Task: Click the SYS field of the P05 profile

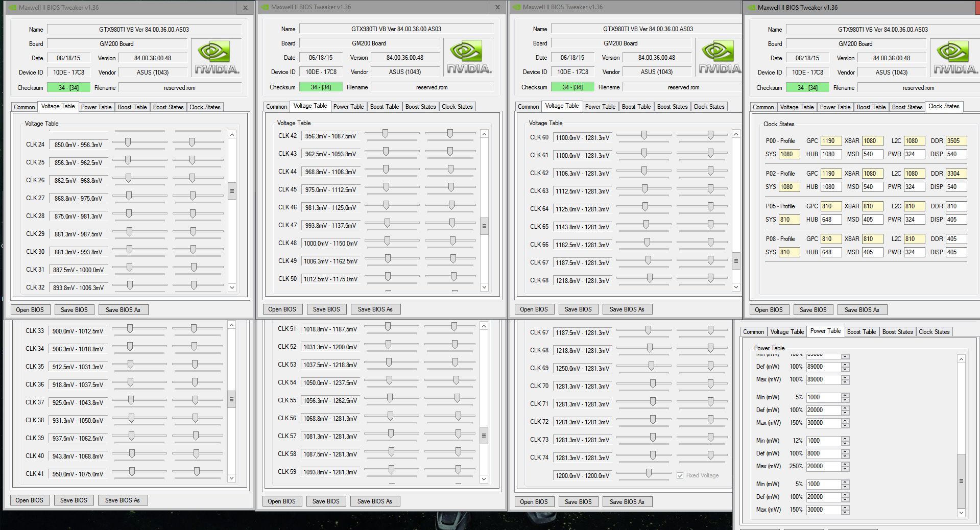Action: coord(790,220)
